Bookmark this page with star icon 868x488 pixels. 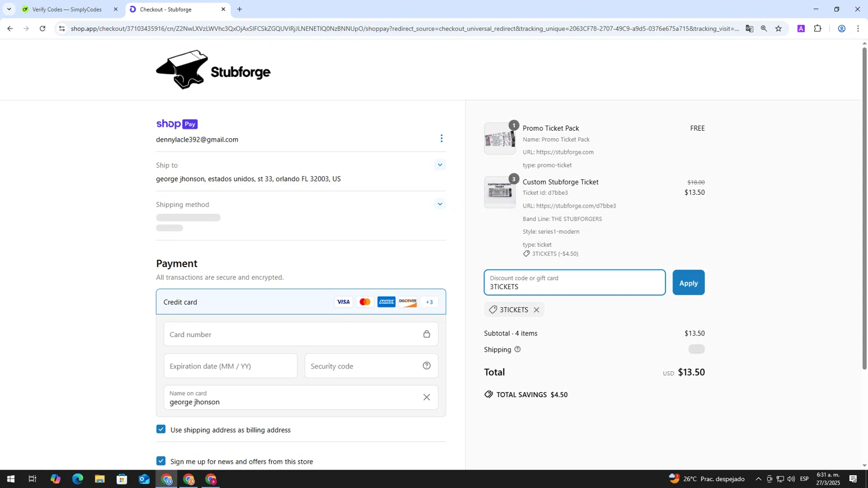(x=778, y=28)
